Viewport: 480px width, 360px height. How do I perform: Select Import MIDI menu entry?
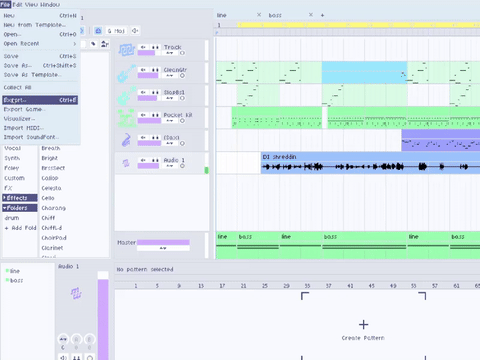point(40,128)
